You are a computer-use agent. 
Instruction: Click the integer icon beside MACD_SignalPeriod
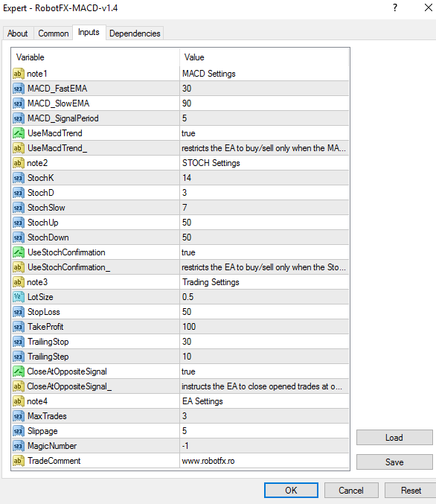(x=19, y=118)
